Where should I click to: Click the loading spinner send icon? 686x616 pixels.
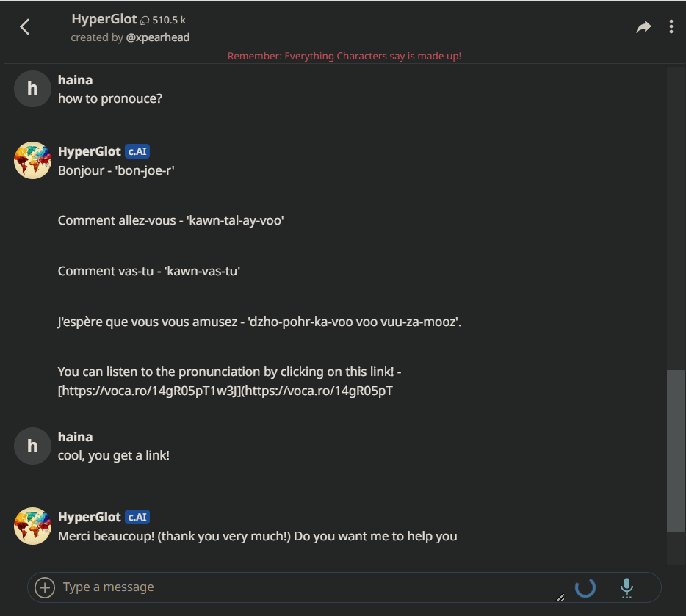tap(585, 587)
